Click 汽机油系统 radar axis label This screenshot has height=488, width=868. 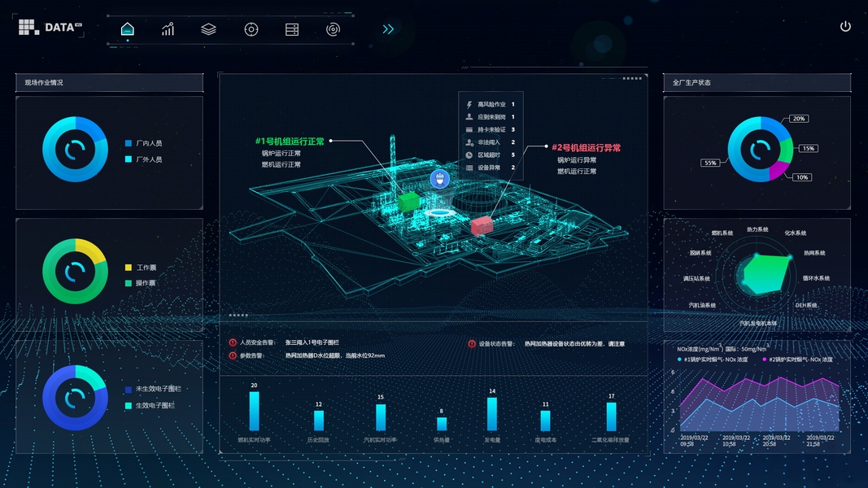click(x=702, y=306)
